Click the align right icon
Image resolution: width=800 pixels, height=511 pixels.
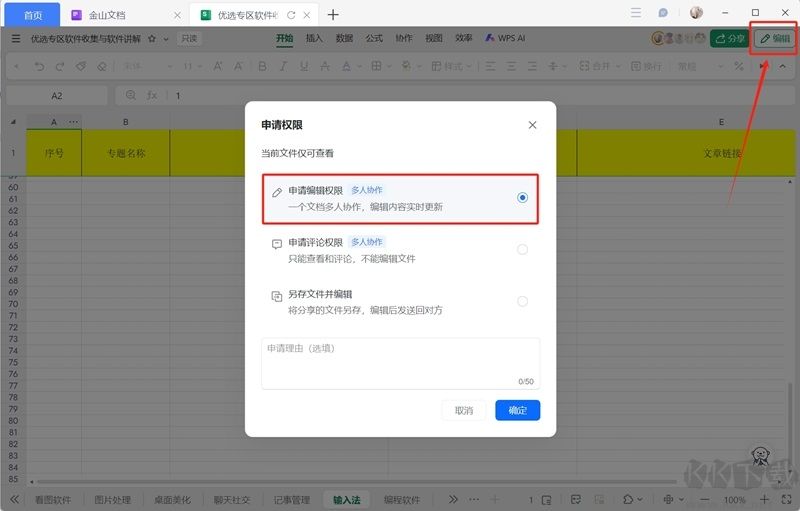532,66
